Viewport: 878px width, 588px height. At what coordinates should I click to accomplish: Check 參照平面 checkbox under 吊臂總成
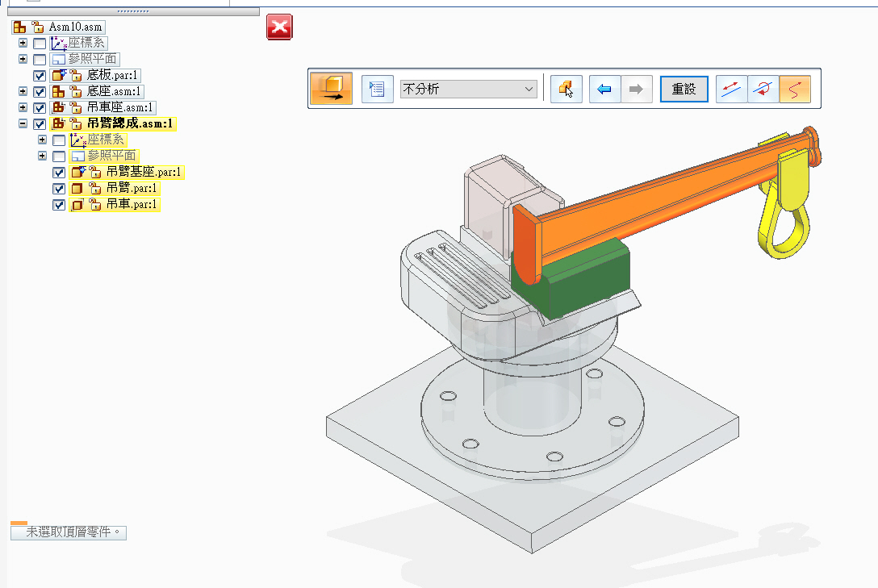[59, 156]
